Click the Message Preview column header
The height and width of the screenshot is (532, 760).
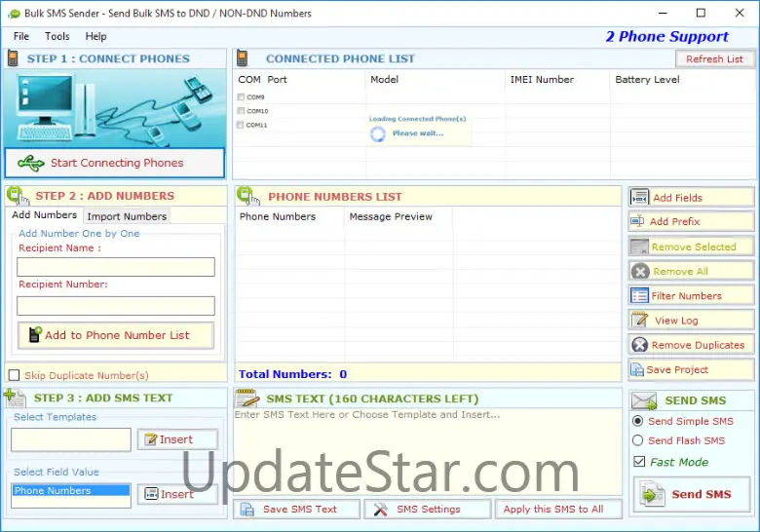pos(391,216)
